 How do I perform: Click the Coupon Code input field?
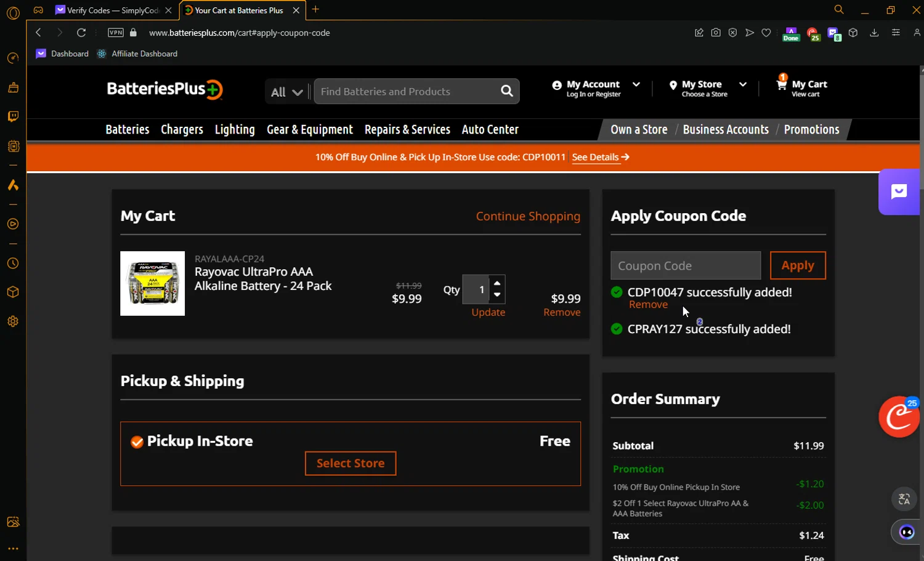(x=686, y=265)
